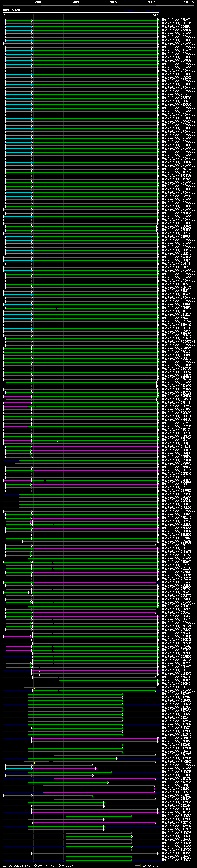
Task: Go to the UniRef100_B9HHS7 label
Action: pyautogui.click(x=177, y=480)
